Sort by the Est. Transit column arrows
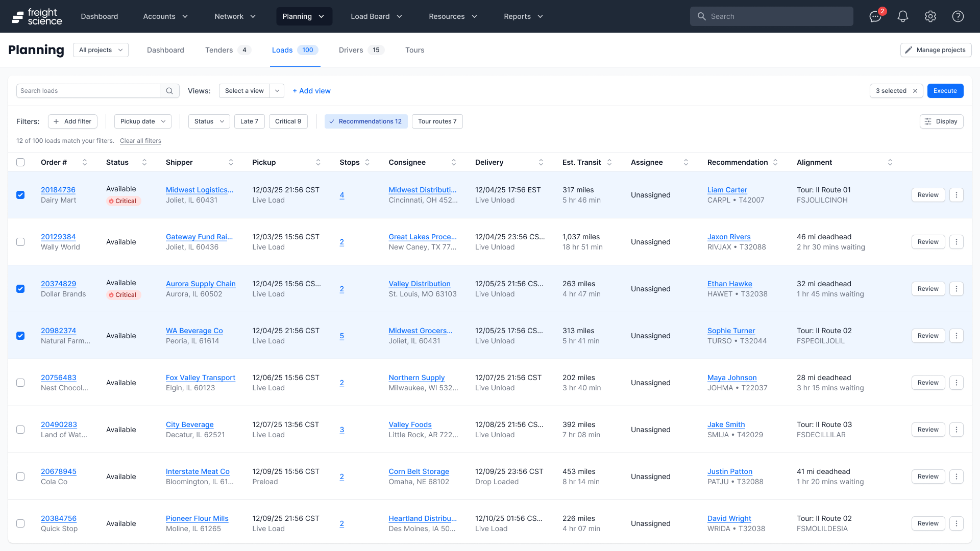This screenshot has height=551, width=980. tap(609, 162)
